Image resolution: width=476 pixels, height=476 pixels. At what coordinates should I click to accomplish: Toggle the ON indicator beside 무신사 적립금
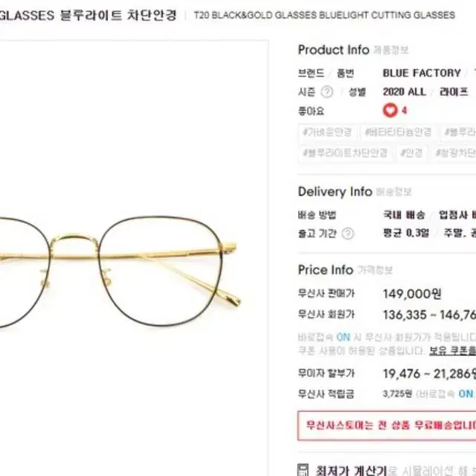click(x=466, y=393)
